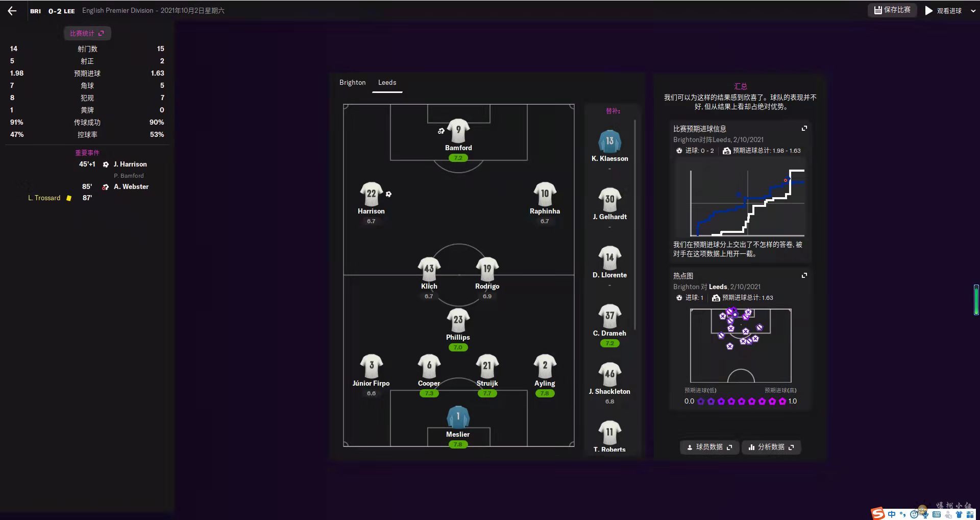Click Phillips' number 23 shirt icon
Screen dimensions: 980x520
(x=458, y=320)
